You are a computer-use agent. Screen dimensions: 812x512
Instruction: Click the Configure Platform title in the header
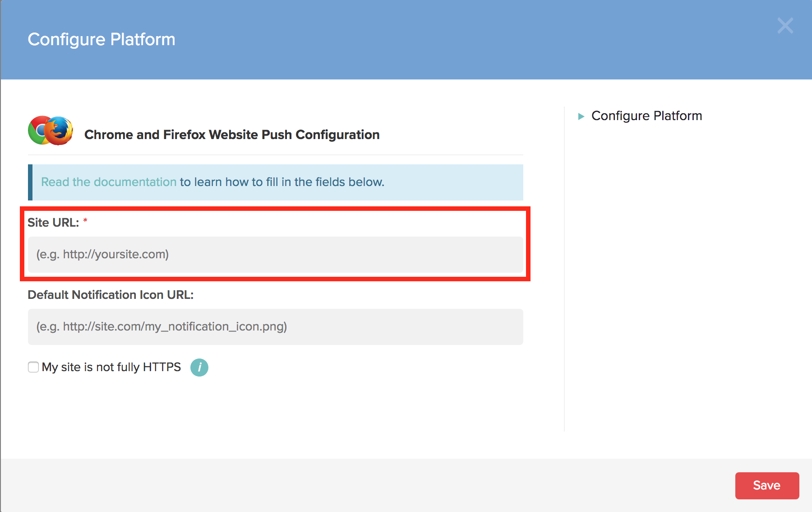101,40
